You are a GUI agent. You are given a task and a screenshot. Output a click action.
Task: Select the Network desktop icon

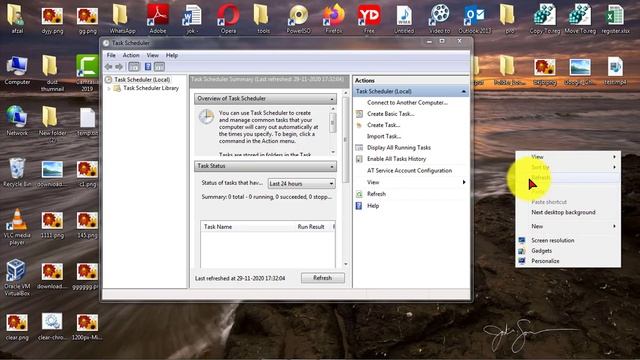click(x=17, y=117)
